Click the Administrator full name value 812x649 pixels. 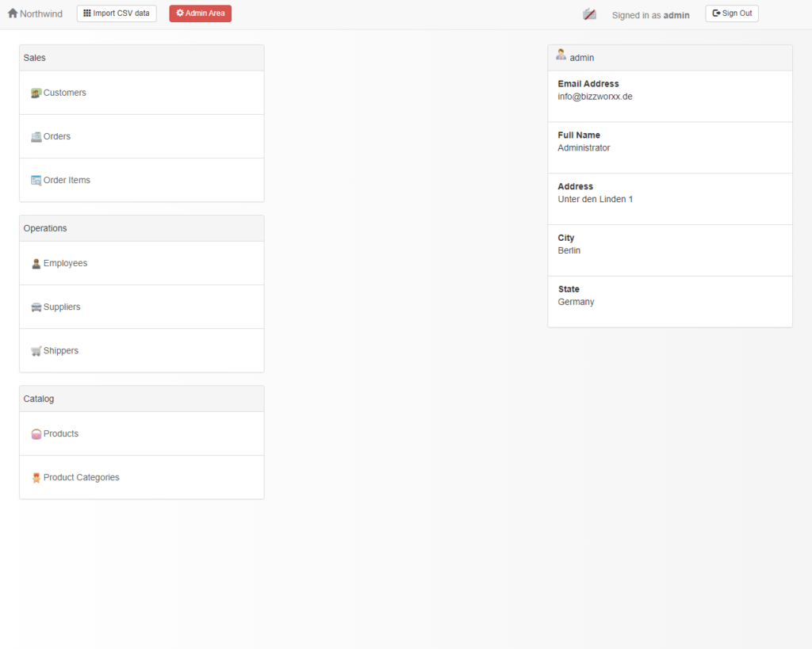tap(584, 148)
